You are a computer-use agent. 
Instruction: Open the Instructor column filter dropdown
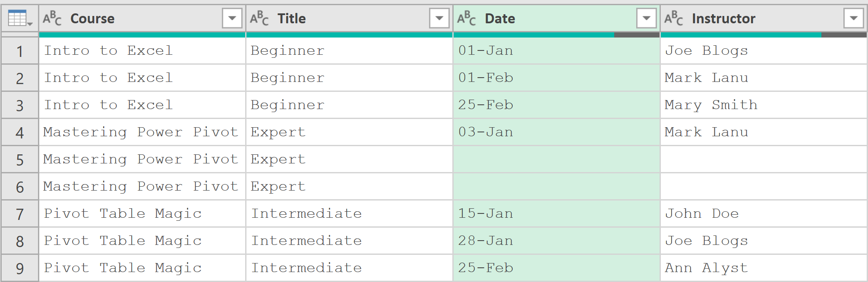tap(854, 18)
